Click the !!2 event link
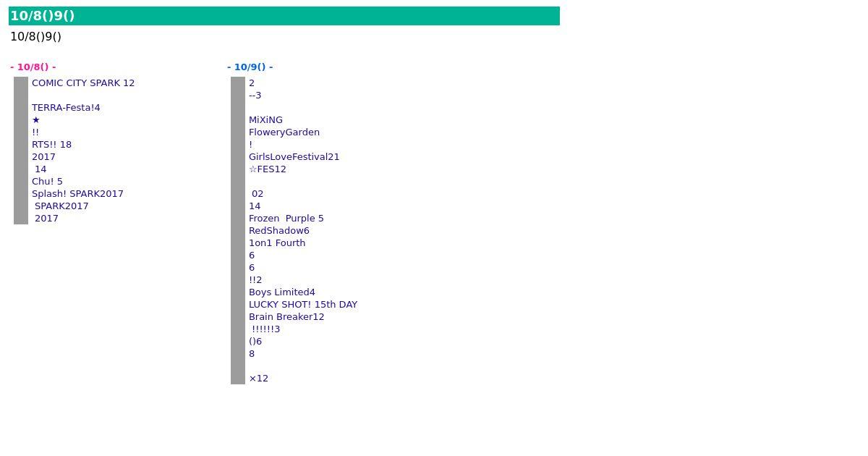 coord(255,280)
